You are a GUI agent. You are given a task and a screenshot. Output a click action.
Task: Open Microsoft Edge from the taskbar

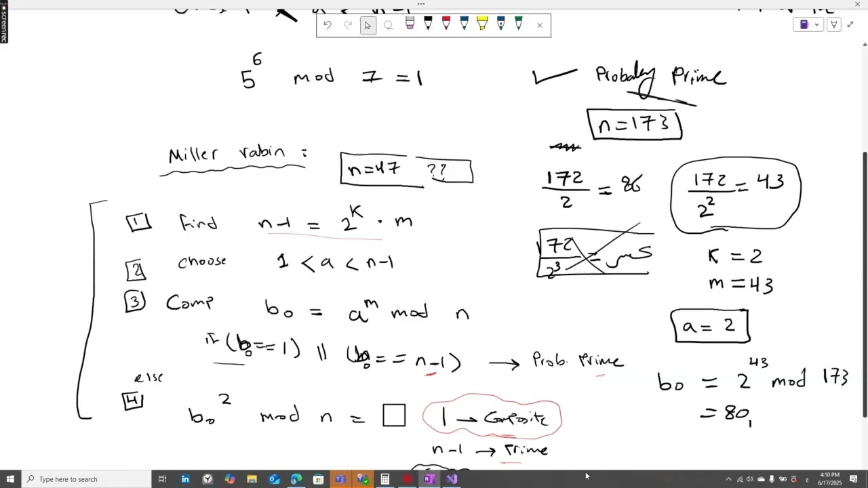click(x=296, y=479)
